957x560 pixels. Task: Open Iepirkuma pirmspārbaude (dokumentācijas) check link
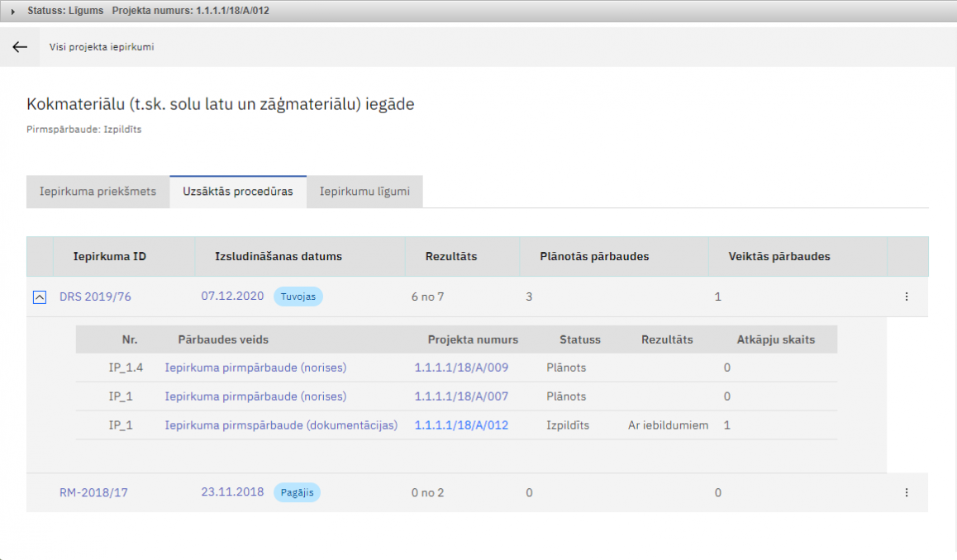tap(281, 425)
